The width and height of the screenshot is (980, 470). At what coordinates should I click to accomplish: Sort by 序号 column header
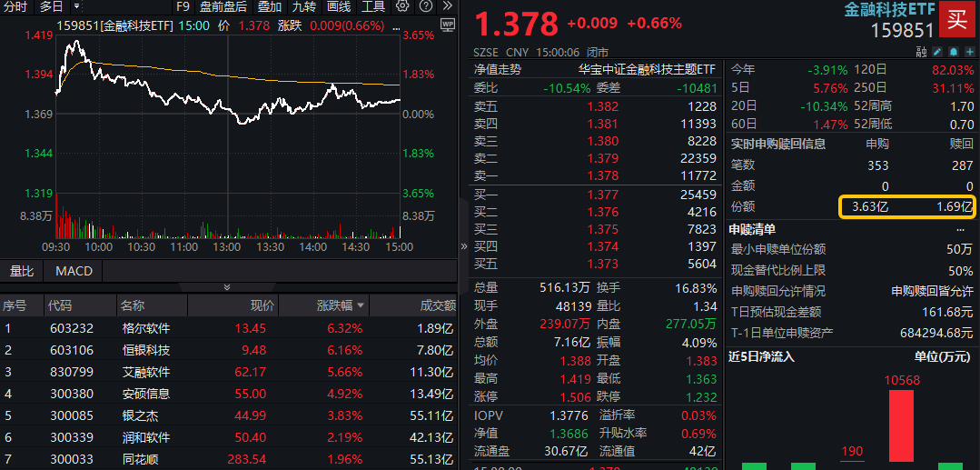15,306
